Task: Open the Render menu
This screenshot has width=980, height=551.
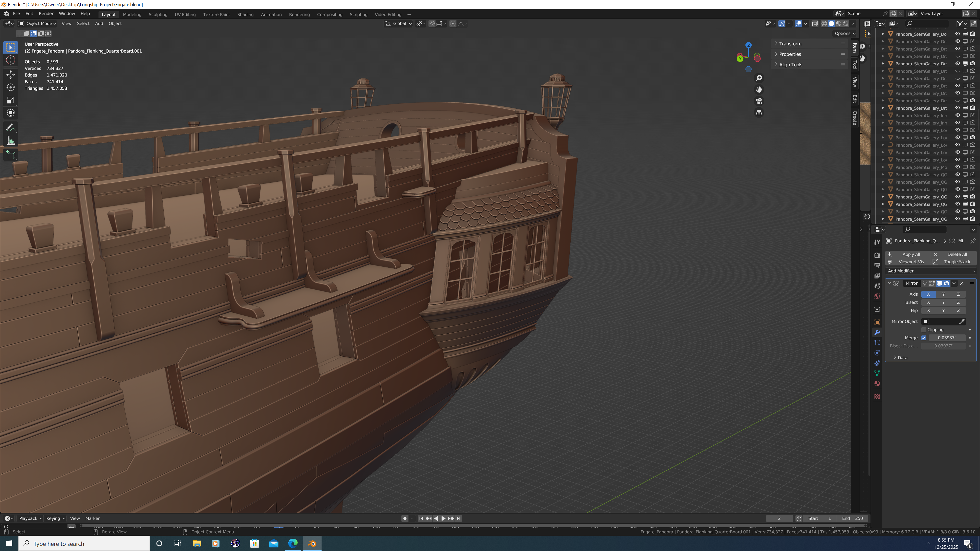Action: click(x=46, y=14)
